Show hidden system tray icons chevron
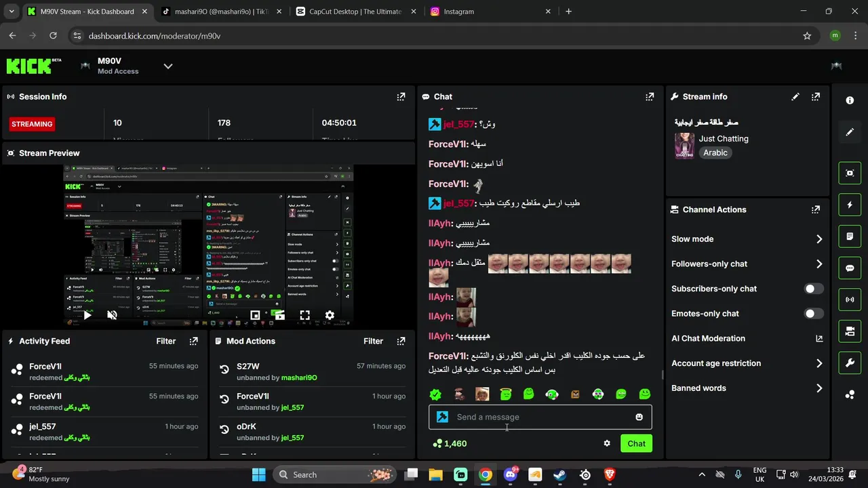This screenshot has width=868, height=488. pos(702,475)
